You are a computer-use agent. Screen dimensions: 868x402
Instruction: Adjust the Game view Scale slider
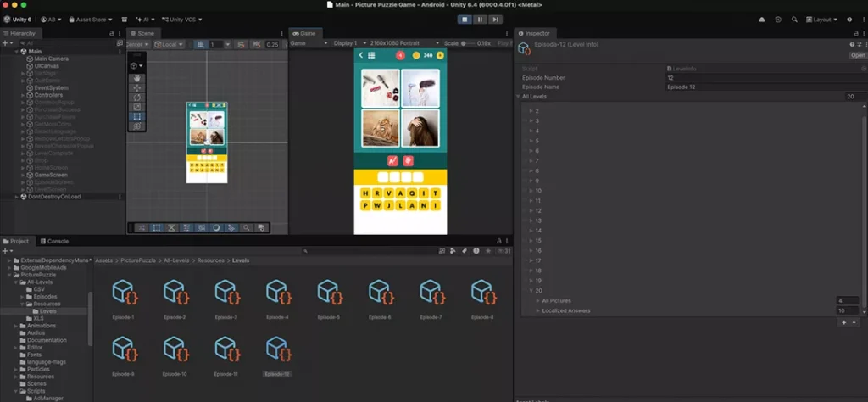pyautogui.click(x=468, y=43)
